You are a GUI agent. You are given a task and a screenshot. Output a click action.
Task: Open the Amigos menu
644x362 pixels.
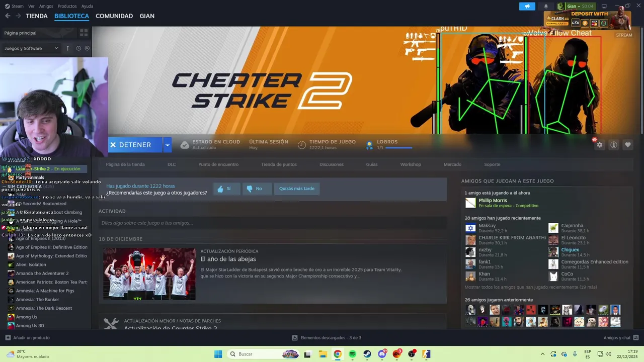[x=46, y=6]
